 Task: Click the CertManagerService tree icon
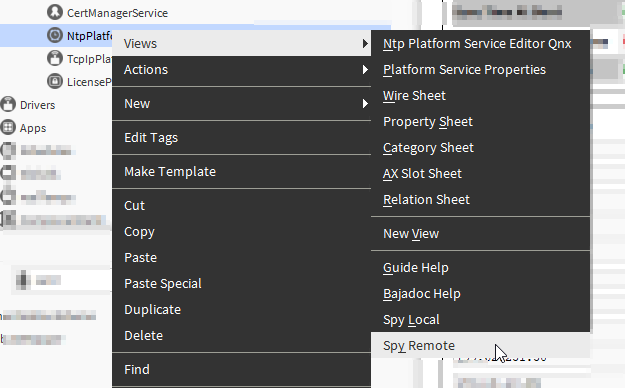(x=55, y=12)
